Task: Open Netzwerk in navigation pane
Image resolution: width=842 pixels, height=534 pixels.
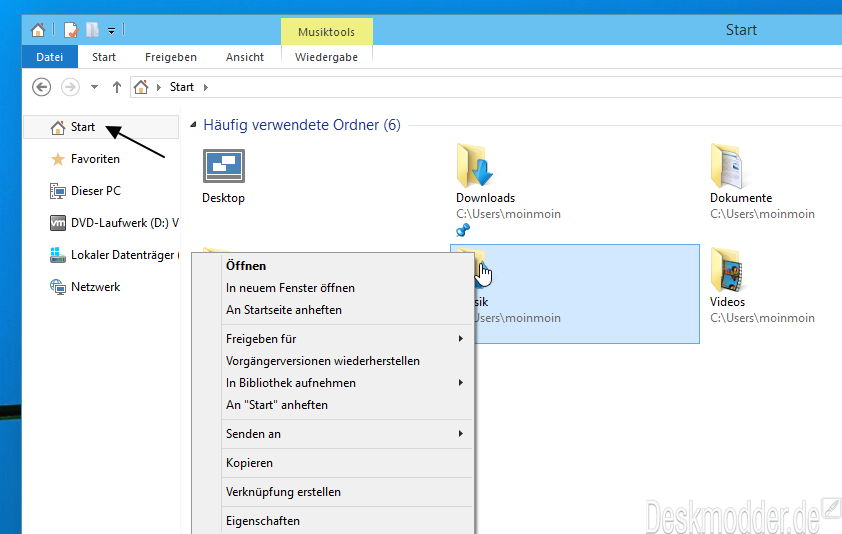Action: point(95,286)
